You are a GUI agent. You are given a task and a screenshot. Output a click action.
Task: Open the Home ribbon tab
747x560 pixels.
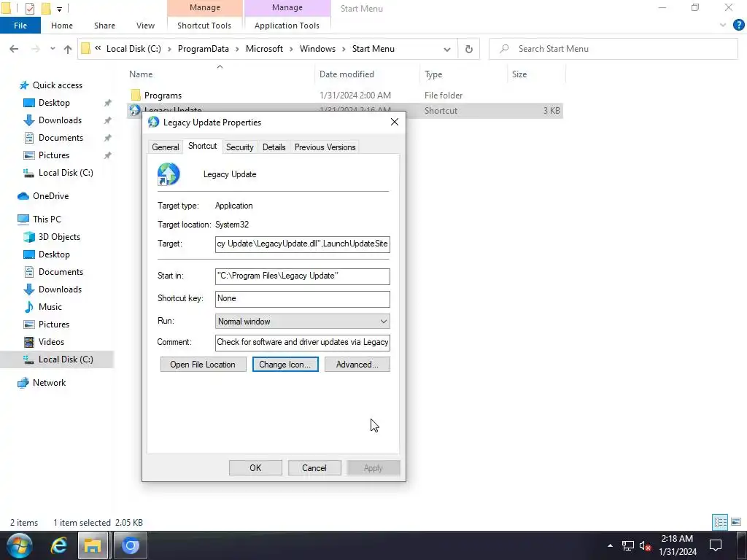(62, 26)
